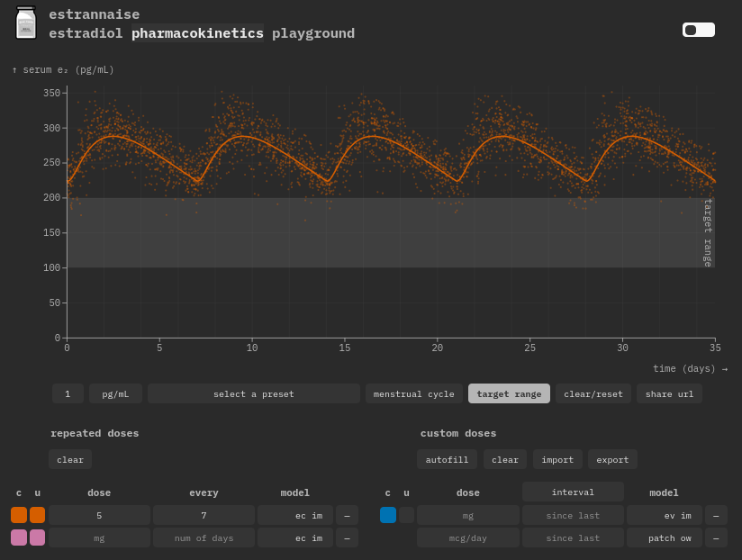Edit the repeated dose value 5

point(99,515)
